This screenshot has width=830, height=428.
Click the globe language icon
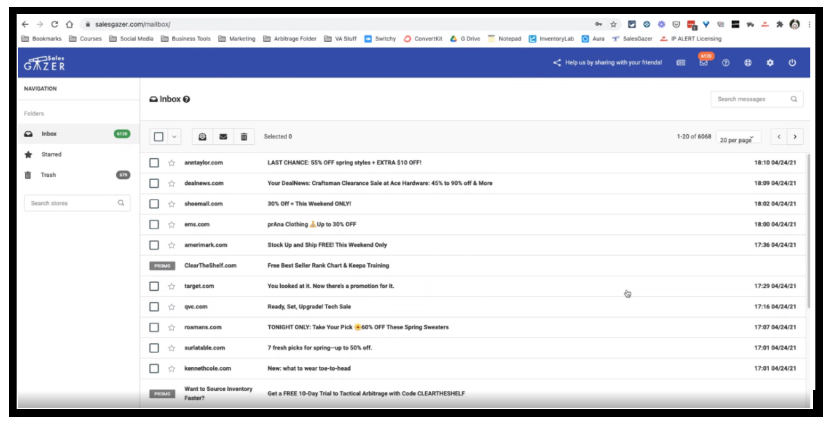pos(748,62)
